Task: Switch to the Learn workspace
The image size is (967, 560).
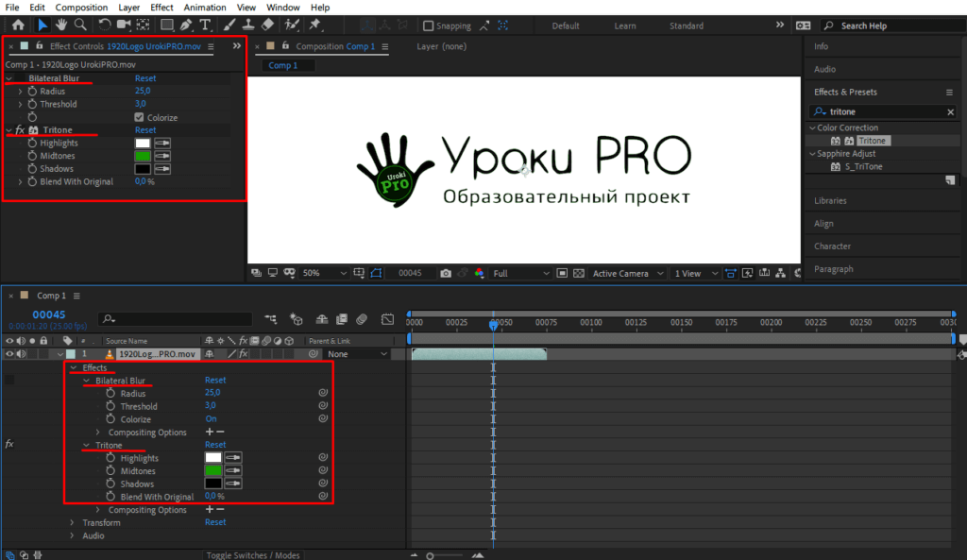Action: coord(625,26)
